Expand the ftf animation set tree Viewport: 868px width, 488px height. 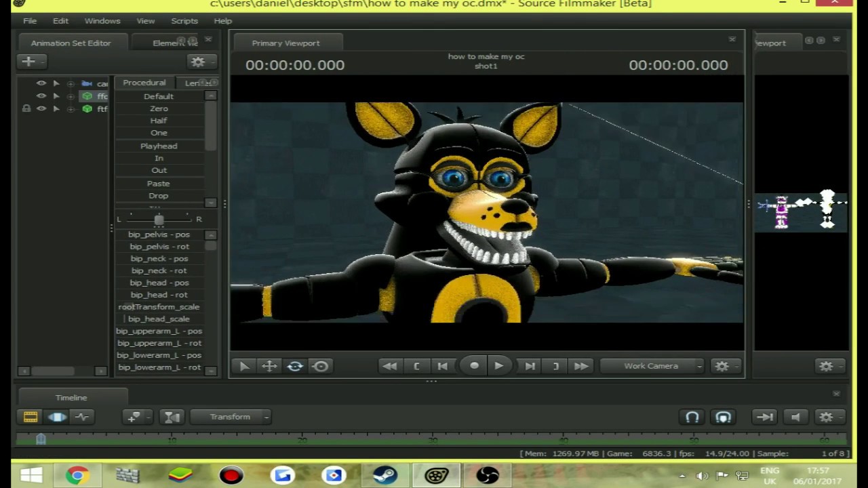(71, 108)
